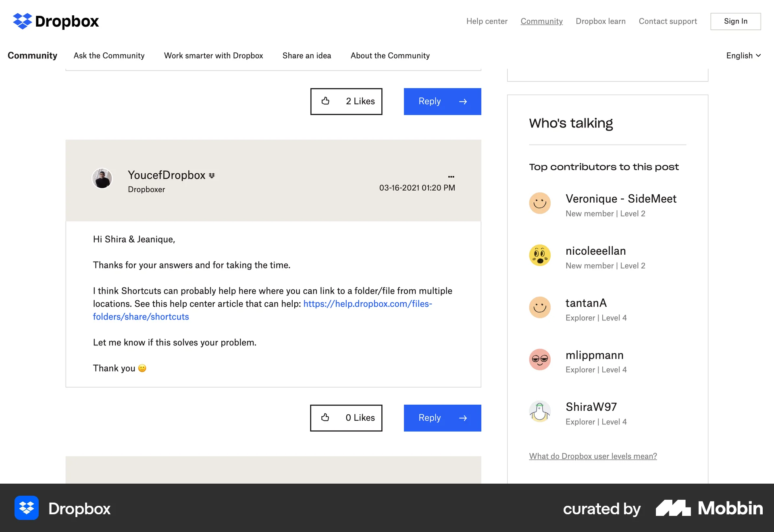This screenshot has width=774, height=532.
Task: Click nicoleeellan's surprised-face avatar
Action: coord(540,255)
